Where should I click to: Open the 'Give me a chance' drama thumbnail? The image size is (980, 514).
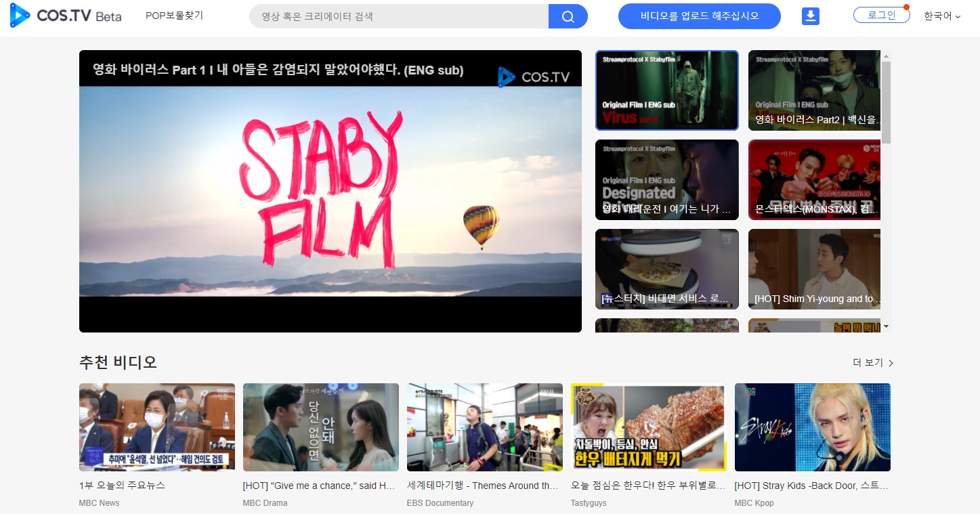click(x=321, y=427)
